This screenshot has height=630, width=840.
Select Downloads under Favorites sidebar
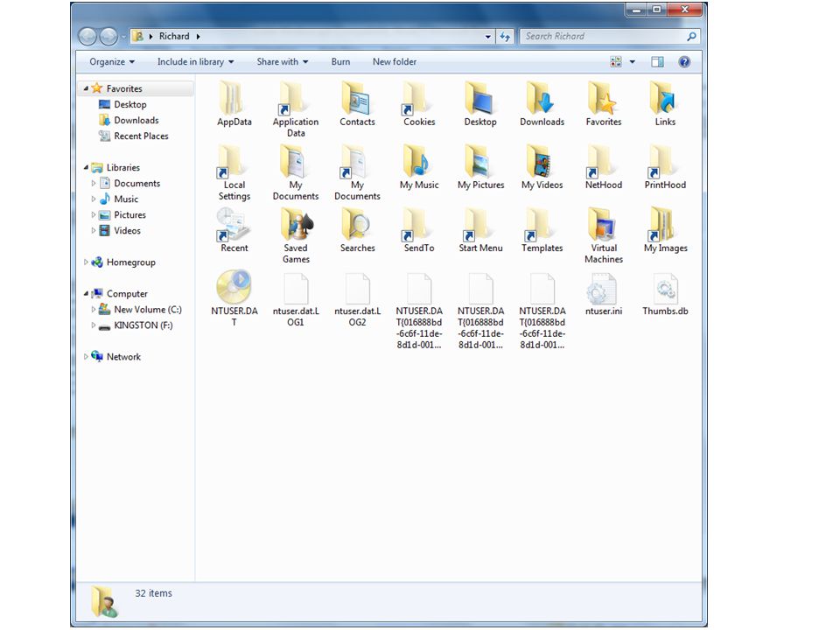[x=136, y=120]
